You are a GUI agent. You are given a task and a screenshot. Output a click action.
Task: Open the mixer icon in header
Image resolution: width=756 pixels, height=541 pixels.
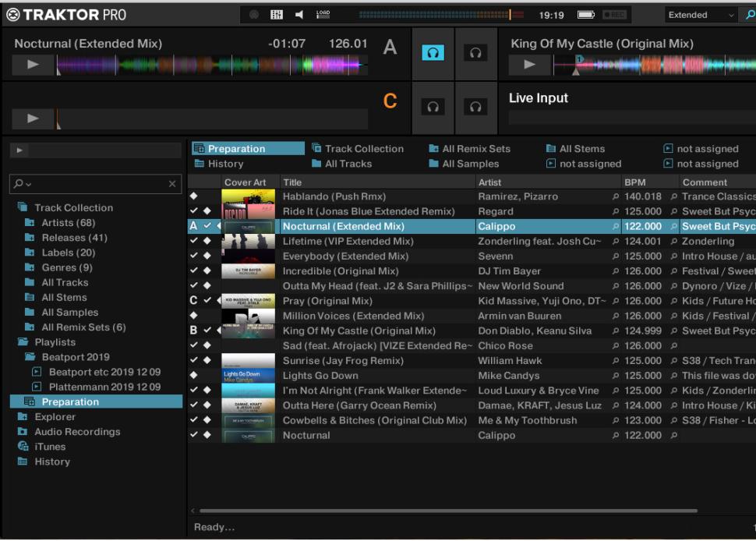tap(277, 15)
